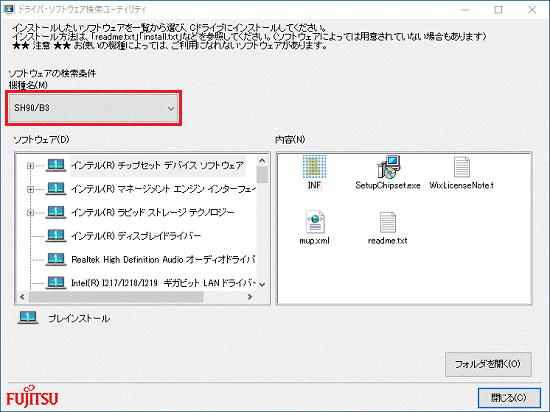550x412 pixels.
Task: Select the INF folder icon
Action: click(314, 167)
